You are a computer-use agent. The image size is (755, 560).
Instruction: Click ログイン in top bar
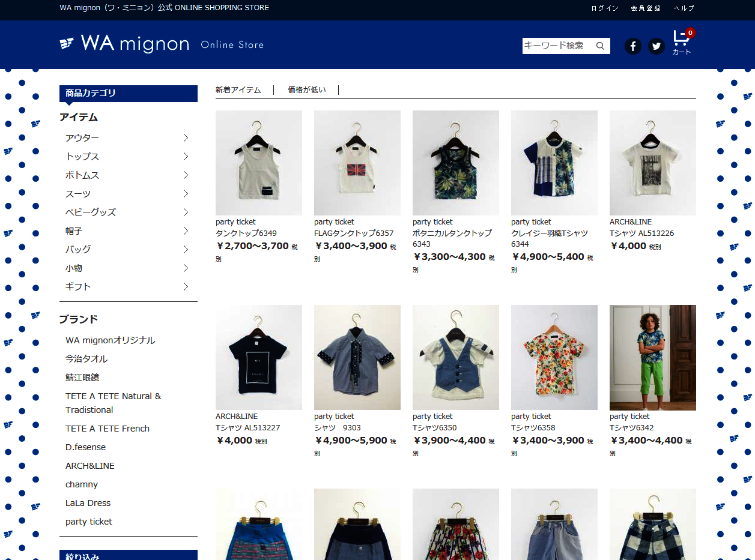point(604,8)
